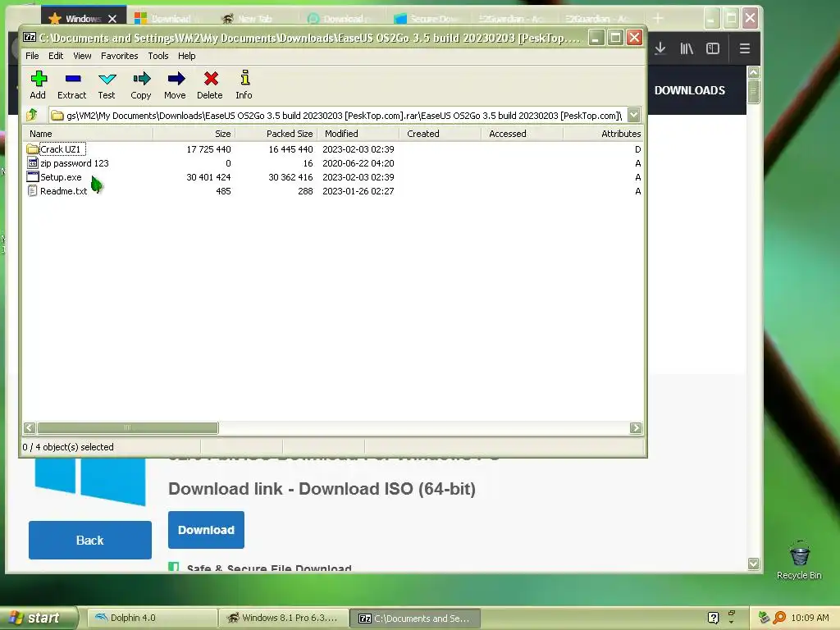Switch to the C:\Documents taskbar item
Screen dimensions: 840x630
(414, 619)
